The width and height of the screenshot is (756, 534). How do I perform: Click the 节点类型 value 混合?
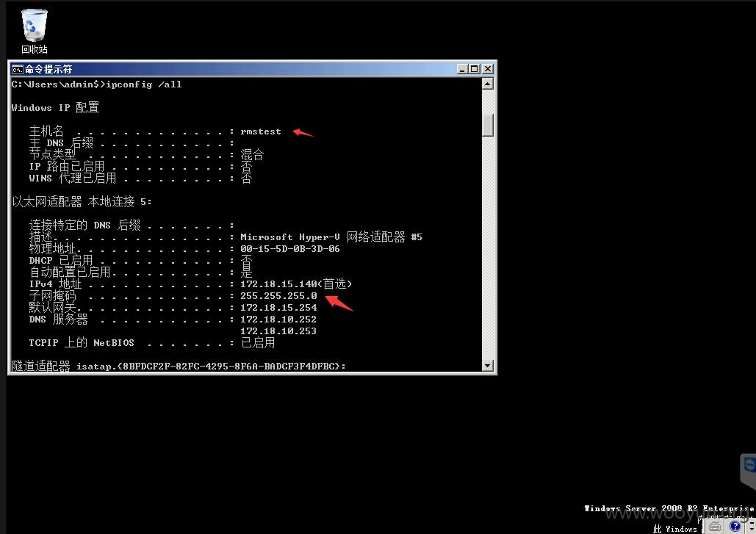[x=252, y=155]
